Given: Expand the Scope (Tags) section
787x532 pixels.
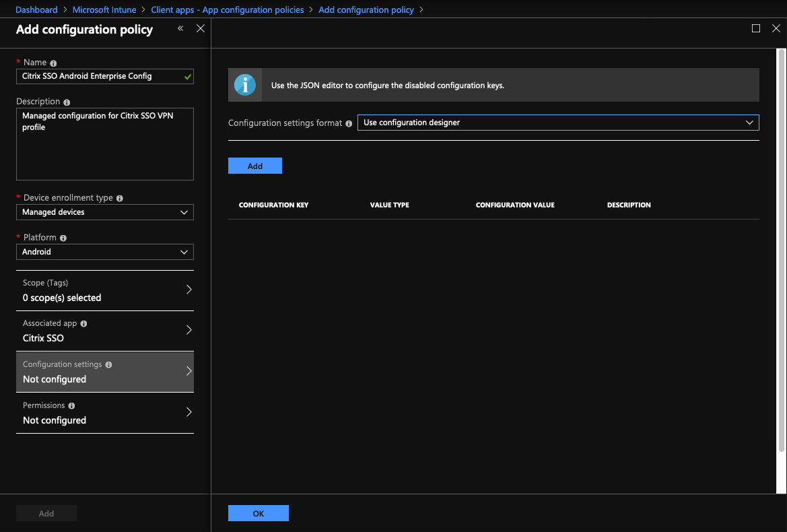Looking at the screenshot, I should [104, 290].
